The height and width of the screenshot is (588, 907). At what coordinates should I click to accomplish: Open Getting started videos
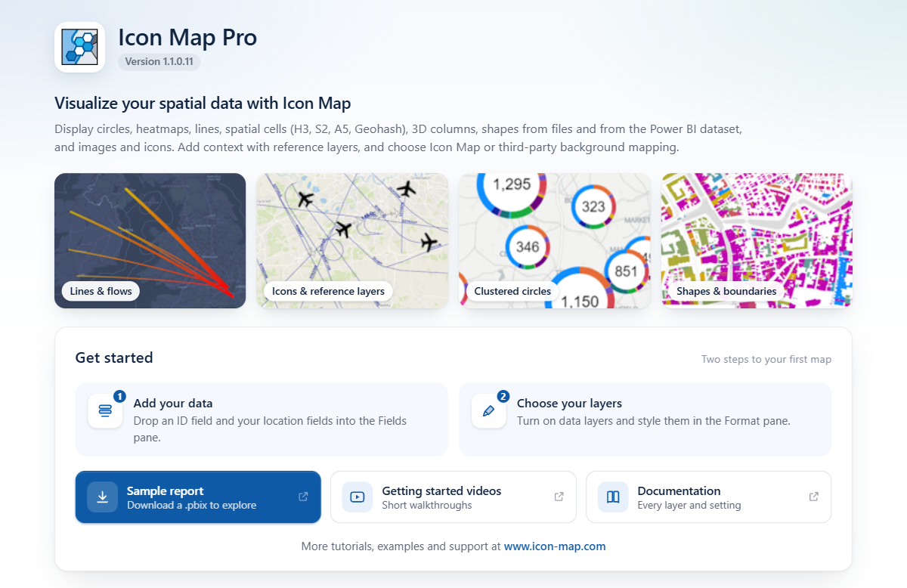coord(453,497)
